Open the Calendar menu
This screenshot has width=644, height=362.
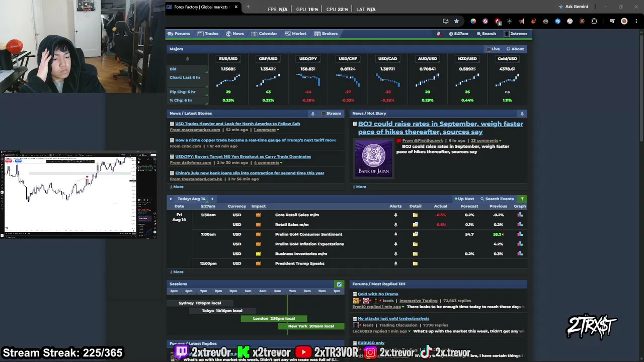pos(264,34)
